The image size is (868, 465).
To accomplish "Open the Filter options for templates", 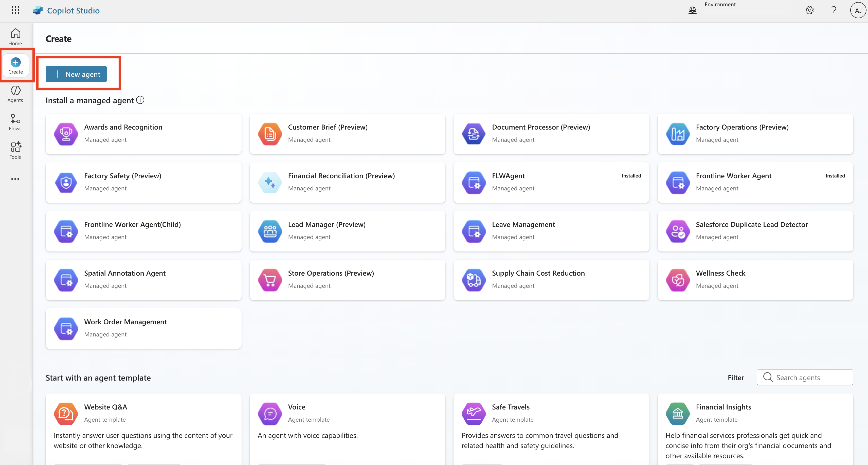I will click(730, 377).
